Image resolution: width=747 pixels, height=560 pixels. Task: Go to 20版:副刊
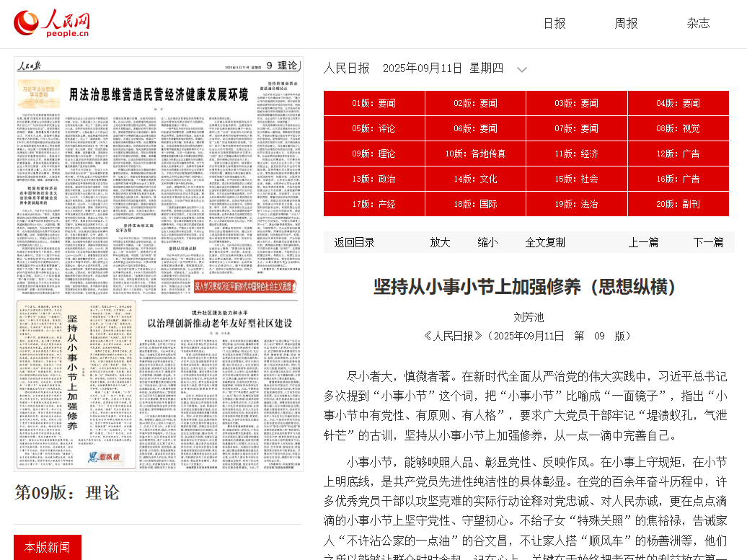point(678,204)
